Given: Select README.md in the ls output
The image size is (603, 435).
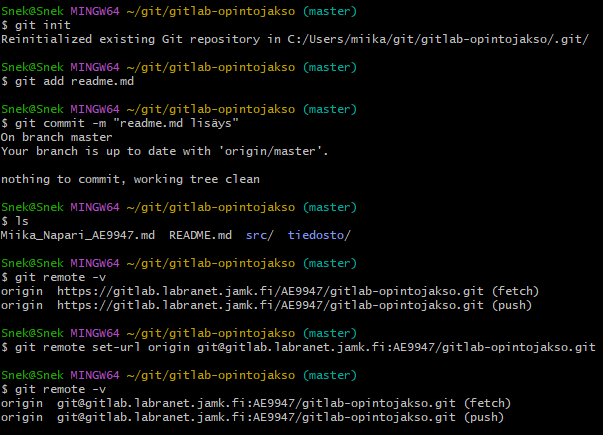Looking at the screenshot, I should 200,234.
